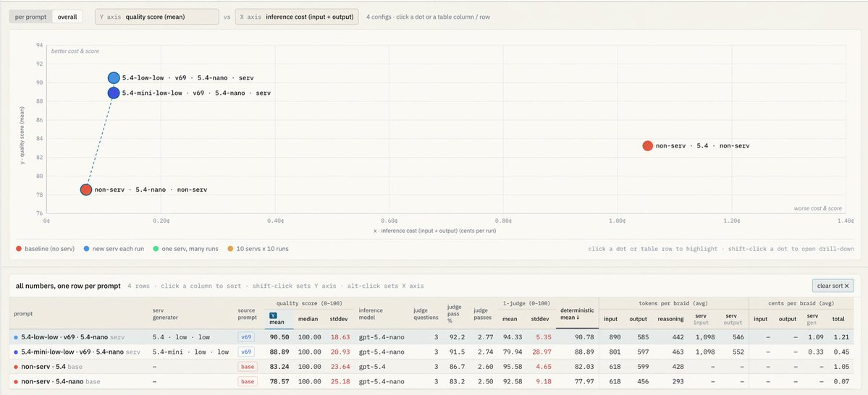
Task: Sort by quality score 'median' column header
Action: coord(308,319)
